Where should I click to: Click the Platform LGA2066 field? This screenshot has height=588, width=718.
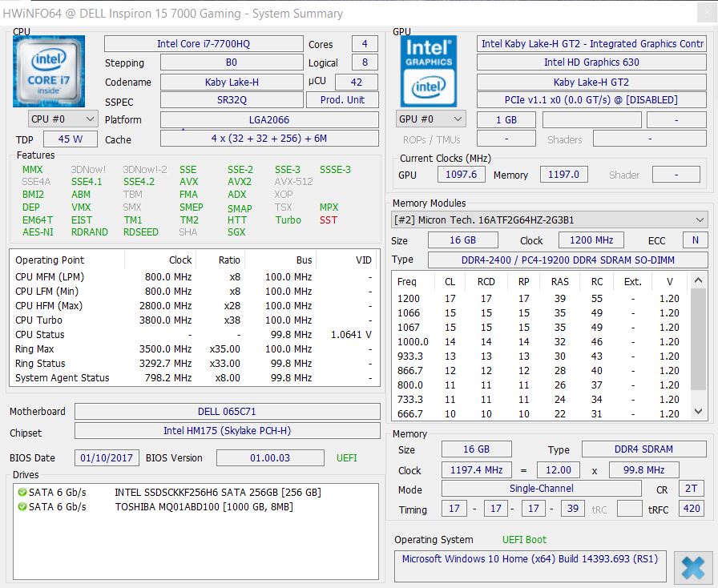click(269, 120)
